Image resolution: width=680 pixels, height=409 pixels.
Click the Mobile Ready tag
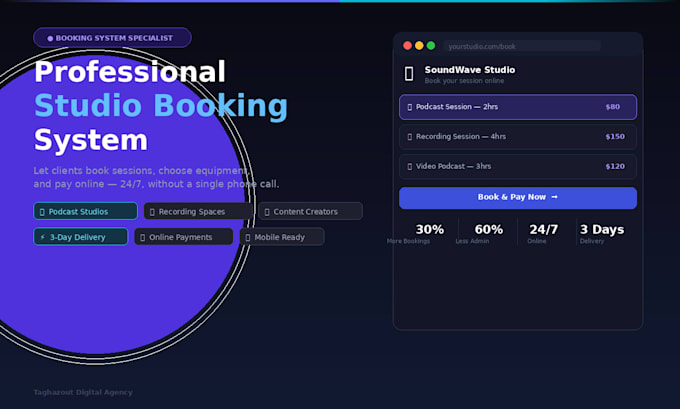[x=282, y=237]
